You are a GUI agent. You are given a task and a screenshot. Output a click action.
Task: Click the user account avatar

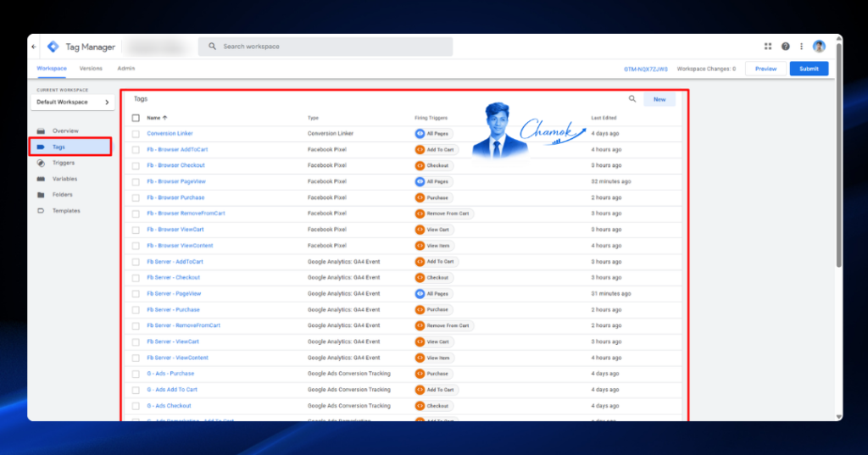pyautogui.click(x=820, y=47)
